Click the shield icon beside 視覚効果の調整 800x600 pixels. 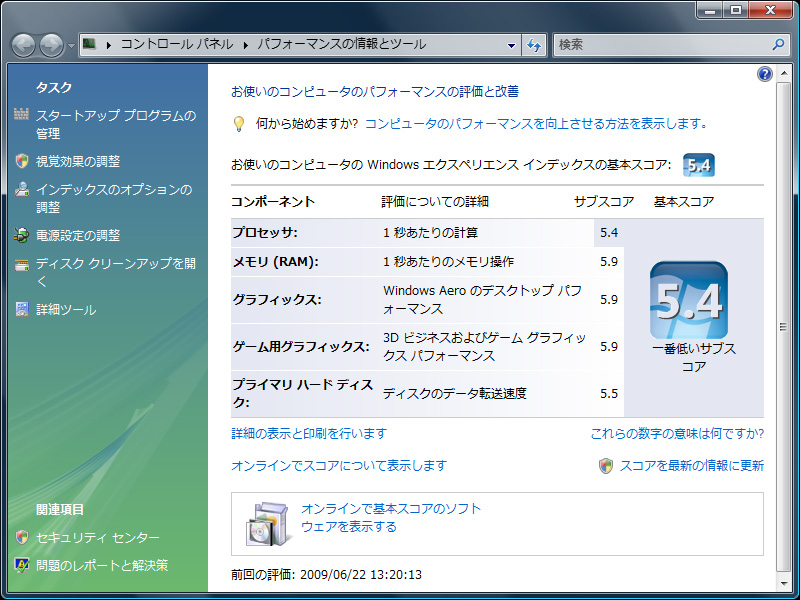point(22,161)
